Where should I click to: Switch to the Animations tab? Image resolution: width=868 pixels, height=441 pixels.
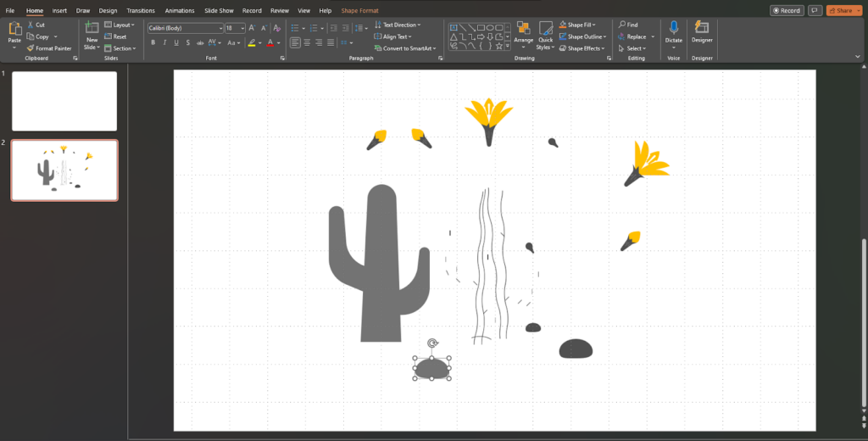click(179, 10)
